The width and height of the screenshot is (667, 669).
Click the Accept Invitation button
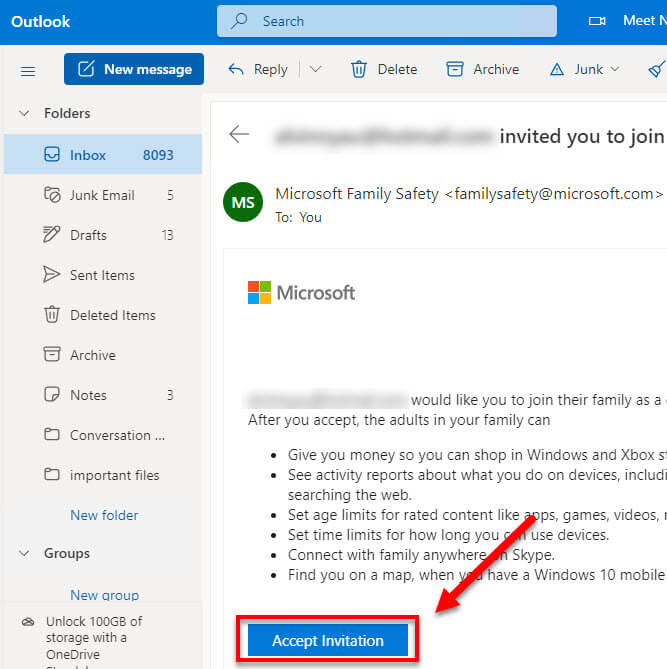pos(328,640)
